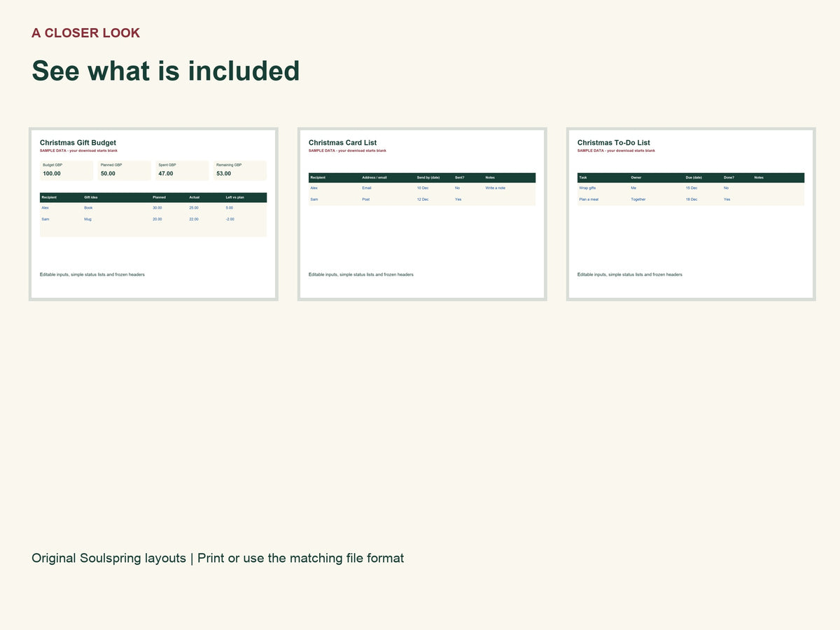Click the 'Gift idea' column header
The height and width of the screenshot is (630, 840).
(91, 197)
